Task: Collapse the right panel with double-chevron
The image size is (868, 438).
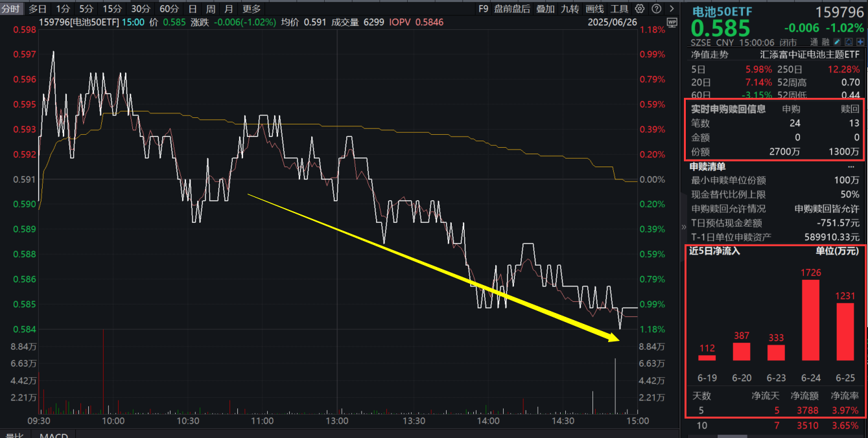Action: click(683, 227)
